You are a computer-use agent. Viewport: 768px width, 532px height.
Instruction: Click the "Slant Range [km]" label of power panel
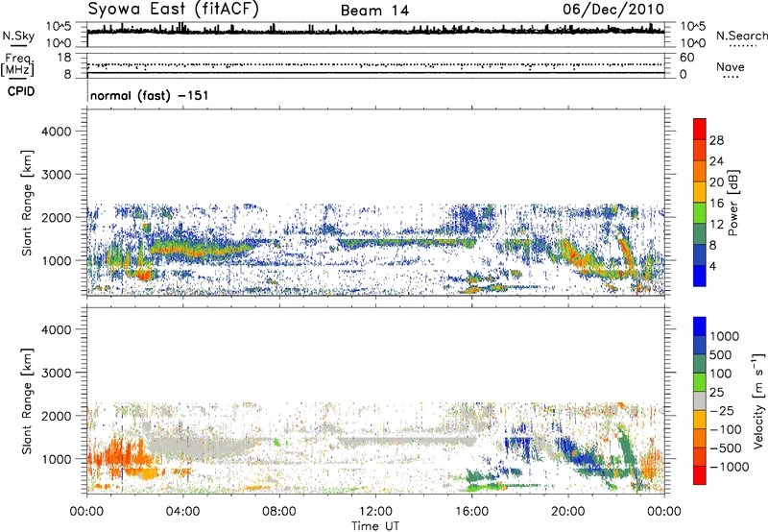tap(27, 203)
